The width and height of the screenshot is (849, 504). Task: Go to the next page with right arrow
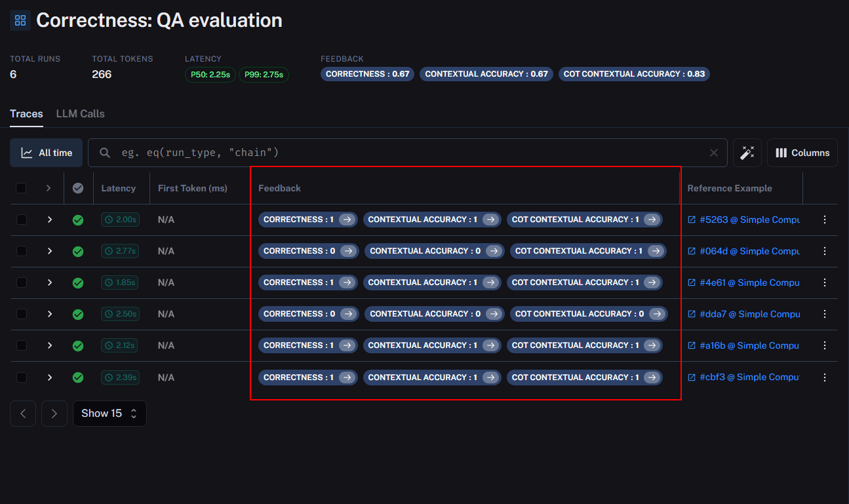[x=54, y=414]
